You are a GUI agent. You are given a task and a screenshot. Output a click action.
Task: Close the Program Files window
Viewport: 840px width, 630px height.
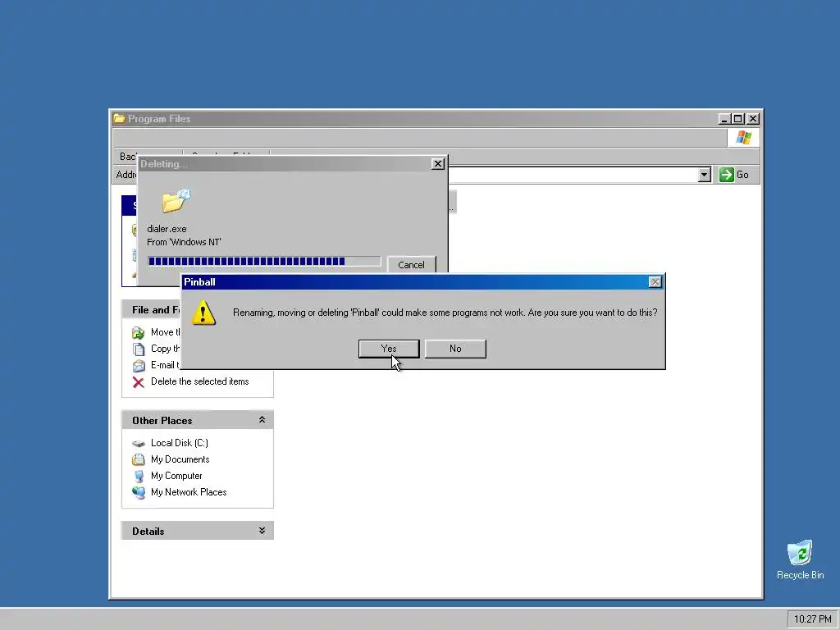click(753, 119)
